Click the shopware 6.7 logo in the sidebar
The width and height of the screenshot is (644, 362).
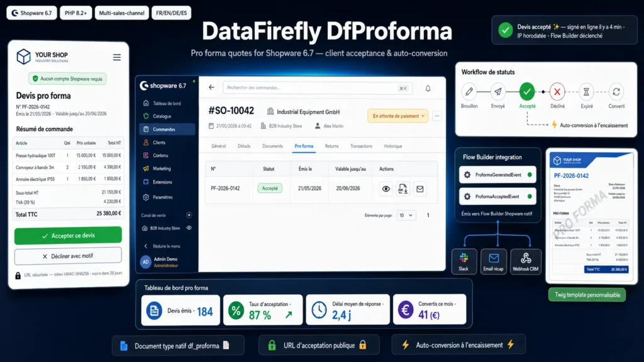(164, 85)
